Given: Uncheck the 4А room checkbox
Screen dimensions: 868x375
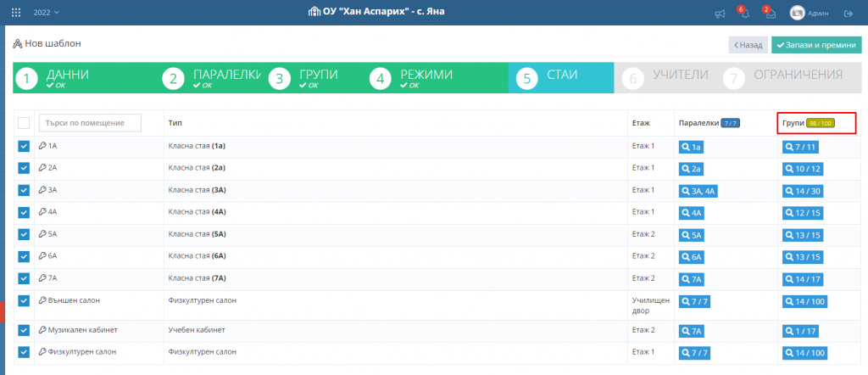Looking at the screenshot, I should tap(24, 212).
